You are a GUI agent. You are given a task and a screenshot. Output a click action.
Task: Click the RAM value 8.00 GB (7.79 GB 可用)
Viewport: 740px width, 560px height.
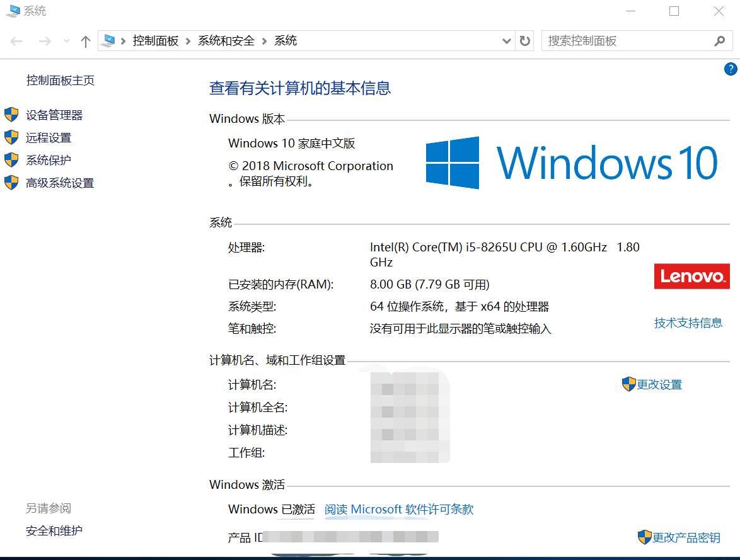point(430,285)
